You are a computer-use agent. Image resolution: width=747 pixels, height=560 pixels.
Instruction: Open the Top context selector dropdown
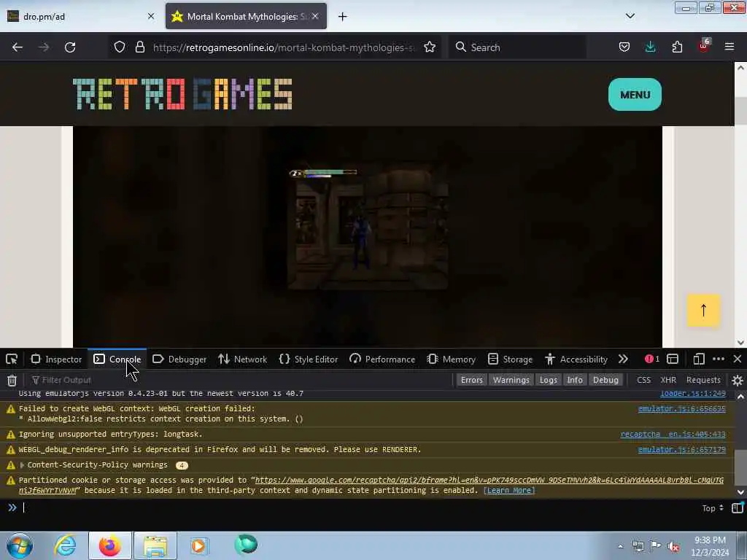713,508
